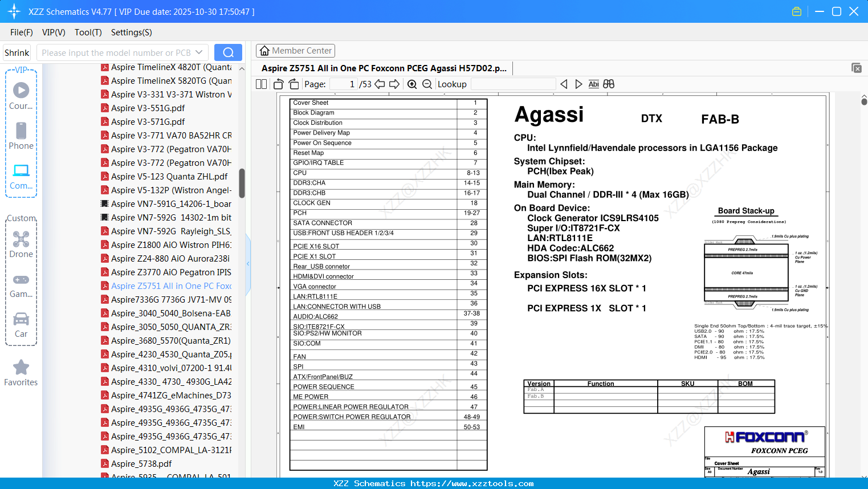
Task: Toggle the Abi whole-word match option
Action: (593, 84)
